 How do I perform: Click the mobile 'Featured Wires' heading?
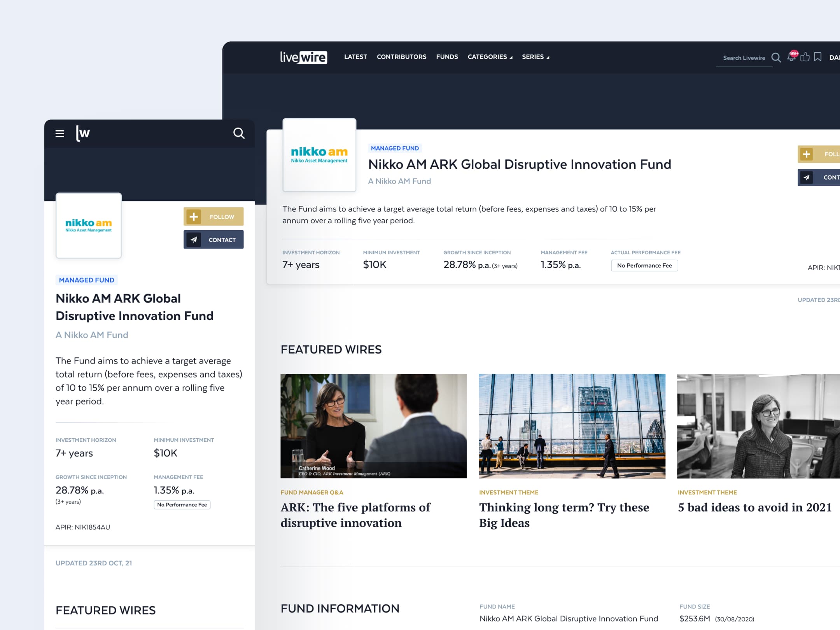[x=105, y=611]
